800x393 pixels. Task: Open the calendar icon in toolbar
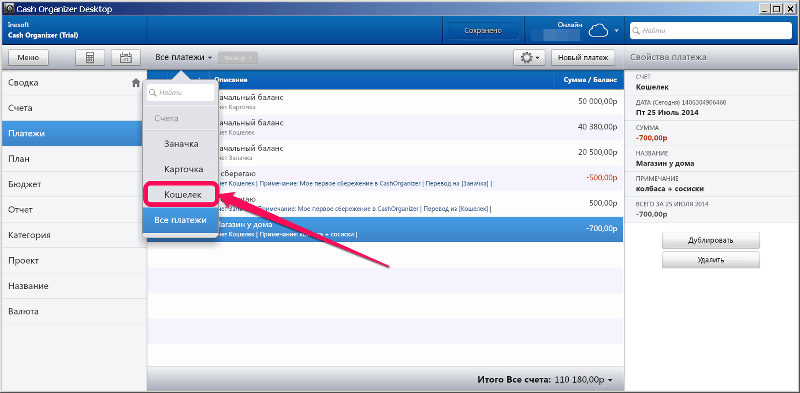126,58
